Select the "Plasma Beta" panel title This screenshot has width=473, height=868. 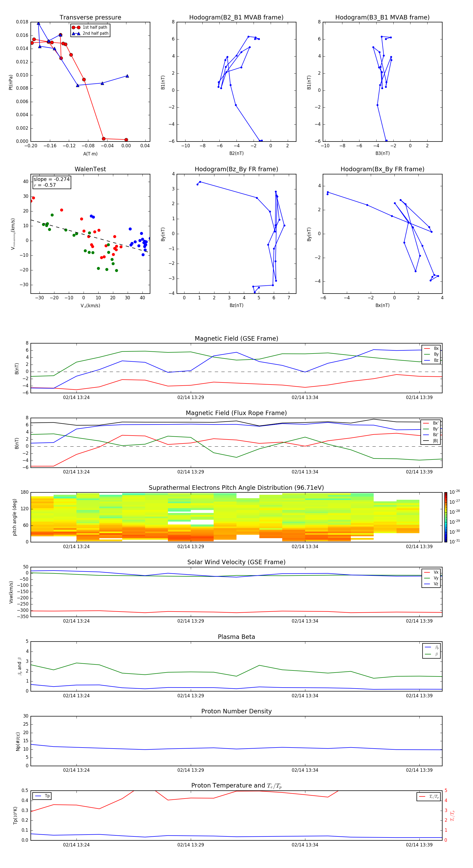click(x=236, y=637)
